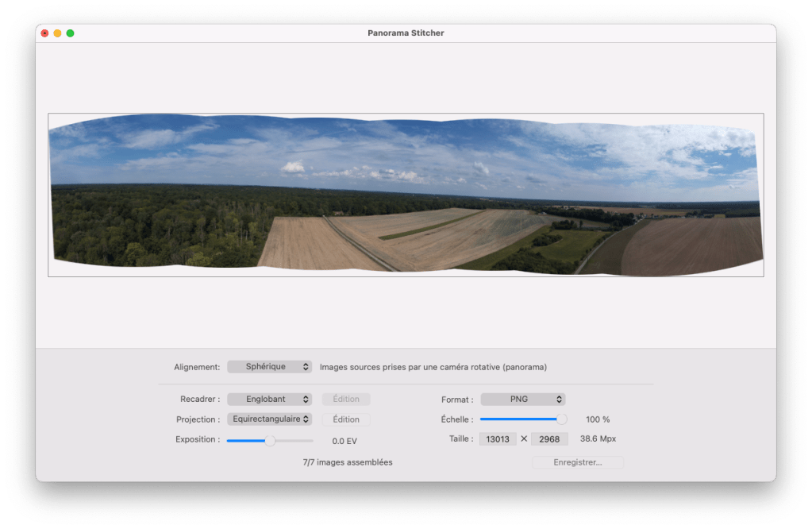Click the Exposition slider handle
The image size is (812, 529).
point(270,440)
